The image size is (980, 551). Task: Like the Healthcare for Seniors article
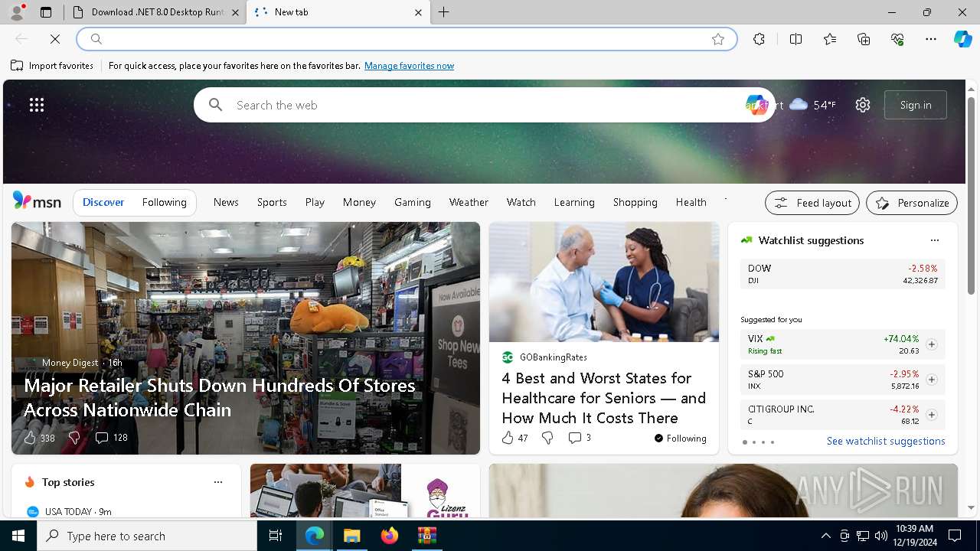point(514,438)
